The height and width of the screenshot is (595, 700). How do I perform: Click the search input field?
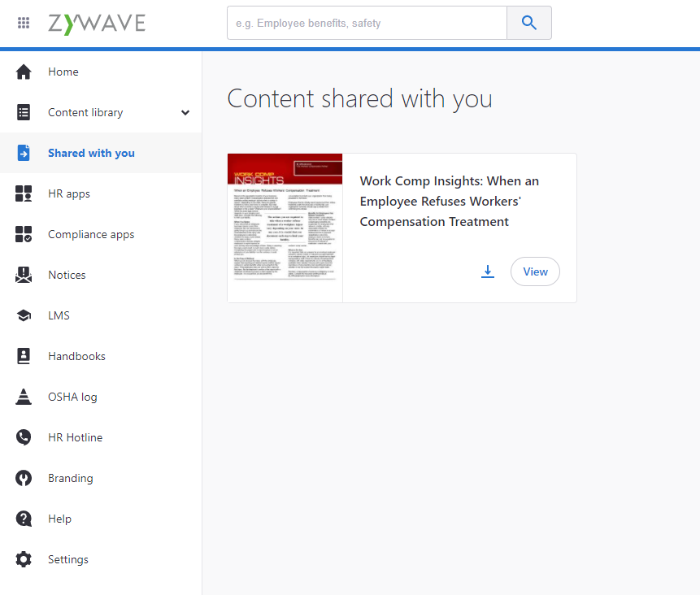[x=366, y=23]
